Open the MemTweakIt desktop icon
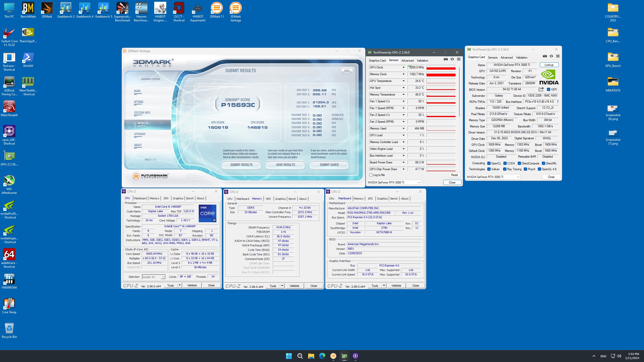644x362 pixels. (9, 109)
